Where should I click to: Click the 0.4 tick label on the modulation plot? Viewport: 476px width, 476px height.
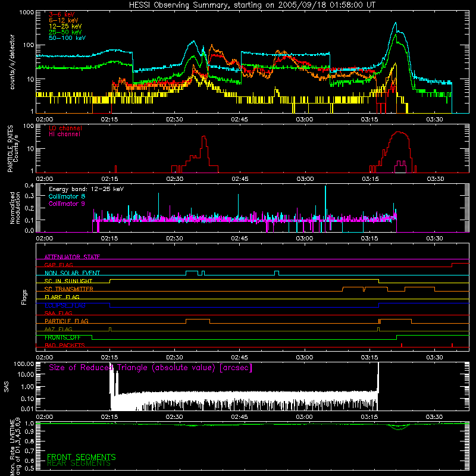(x=29, y=185)
